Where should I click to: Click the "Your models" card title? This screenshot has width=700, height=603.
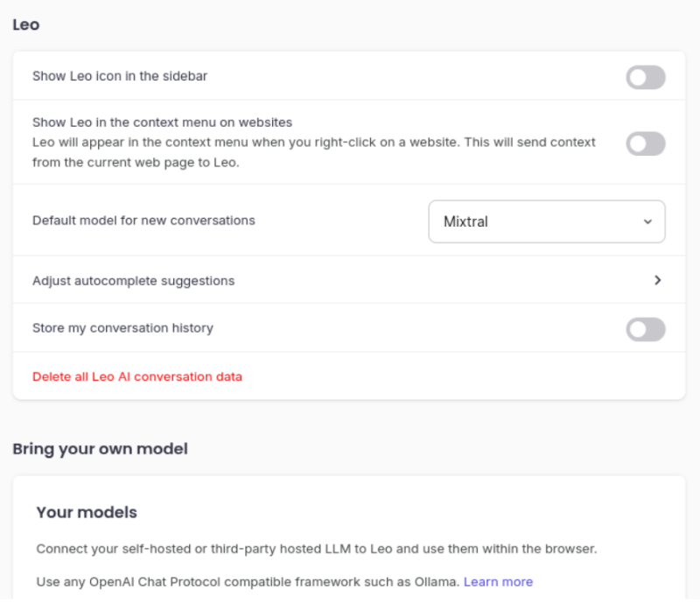87,512
